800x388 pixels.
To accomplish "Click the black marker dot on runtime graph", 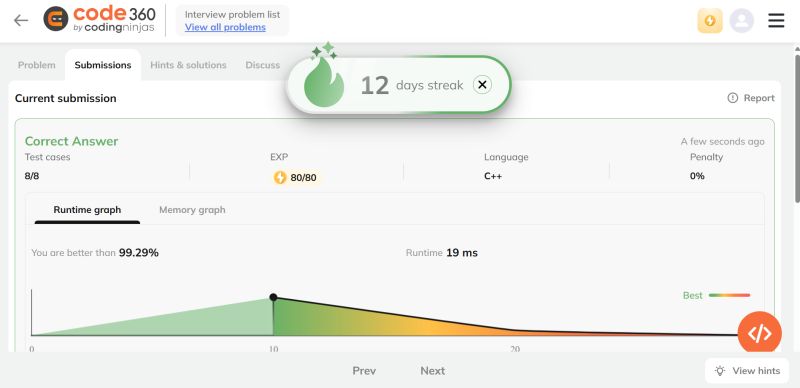I will tap(273, 297).
